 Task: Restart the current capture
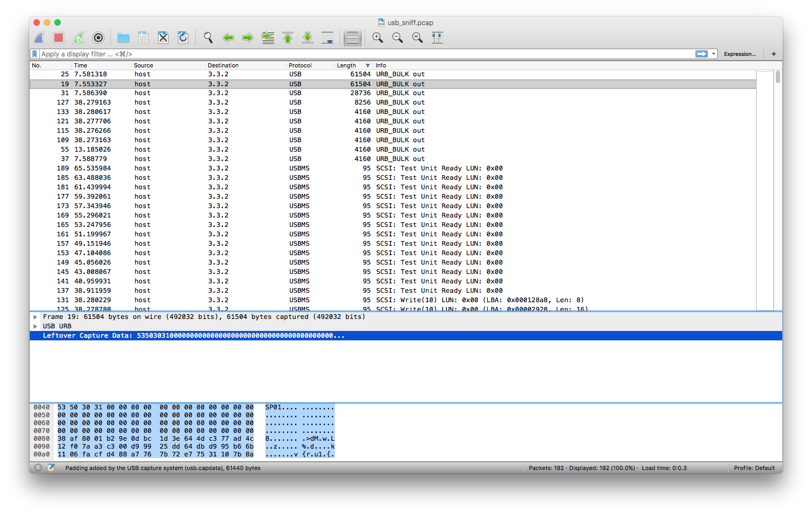(x=78, y=38)
